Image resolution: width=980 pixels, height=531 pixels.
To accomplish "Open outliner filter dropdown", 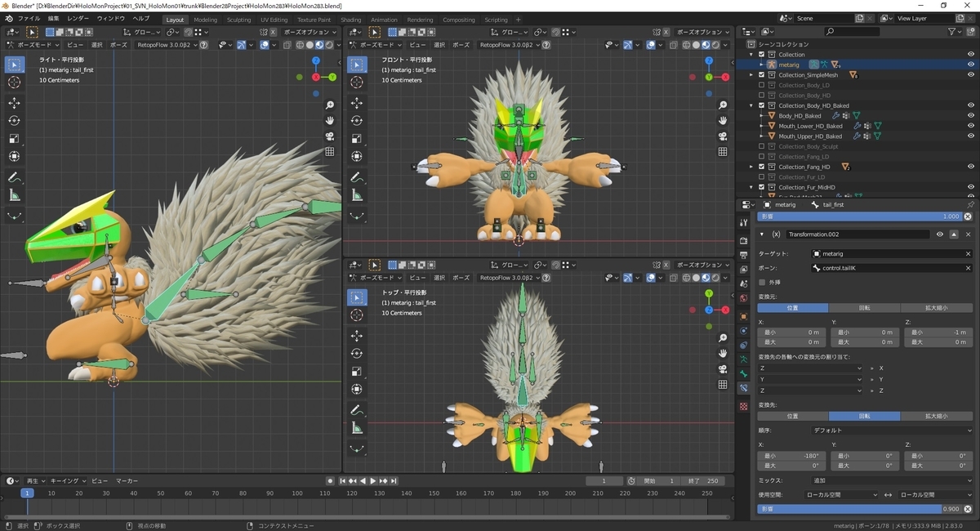I will (x=955, y=31).
